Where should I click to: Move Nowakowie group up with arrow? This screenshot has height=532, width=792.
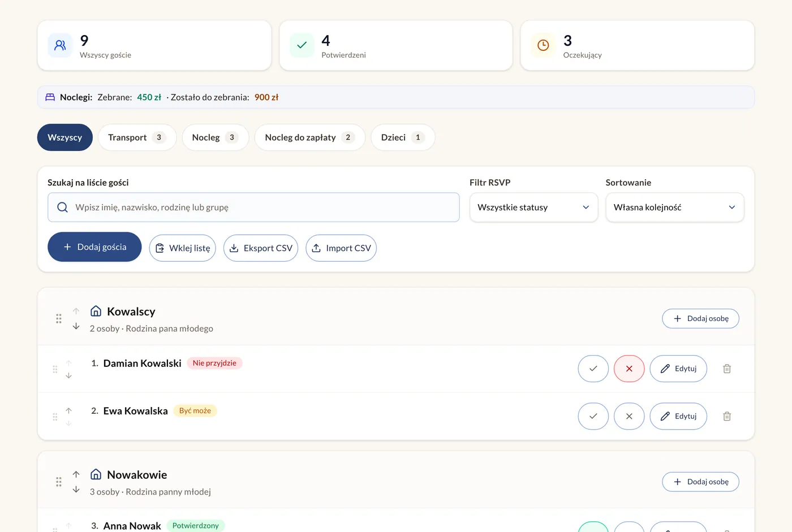coord(76,474)
